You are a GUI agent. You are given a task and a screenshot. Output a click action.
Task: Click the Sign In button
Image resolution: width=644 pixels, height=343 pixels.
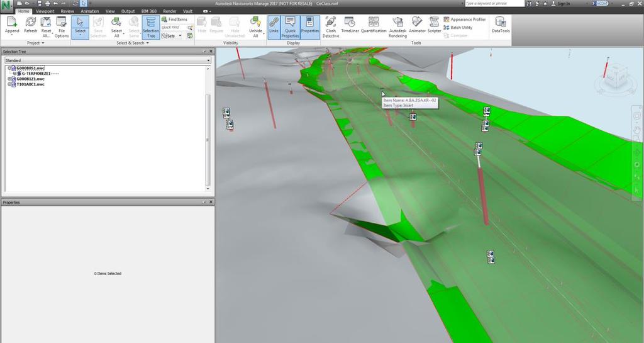[561, 3]
